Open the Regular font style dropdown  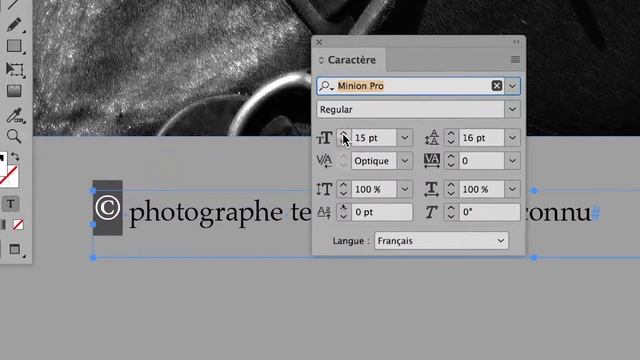[512, 109]
